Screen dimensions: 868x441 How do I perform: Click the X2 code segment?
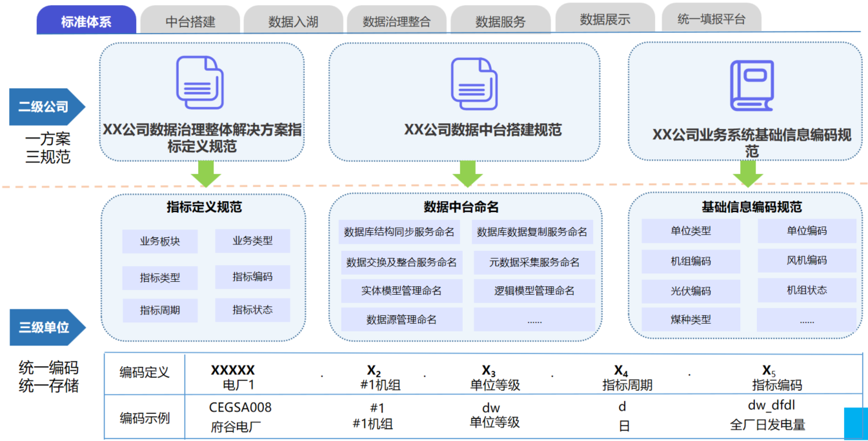pyautogui.click(x=374, y=371)
